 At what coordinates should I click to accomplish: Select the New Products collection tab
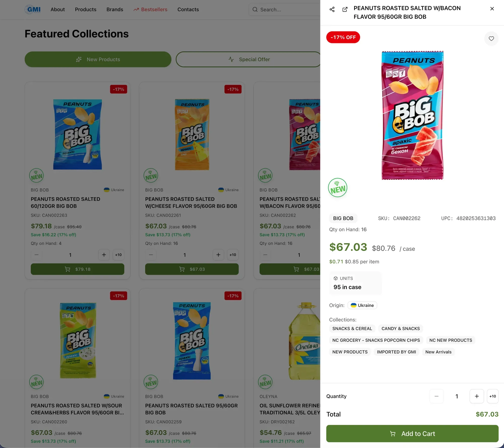pos(98,59)
